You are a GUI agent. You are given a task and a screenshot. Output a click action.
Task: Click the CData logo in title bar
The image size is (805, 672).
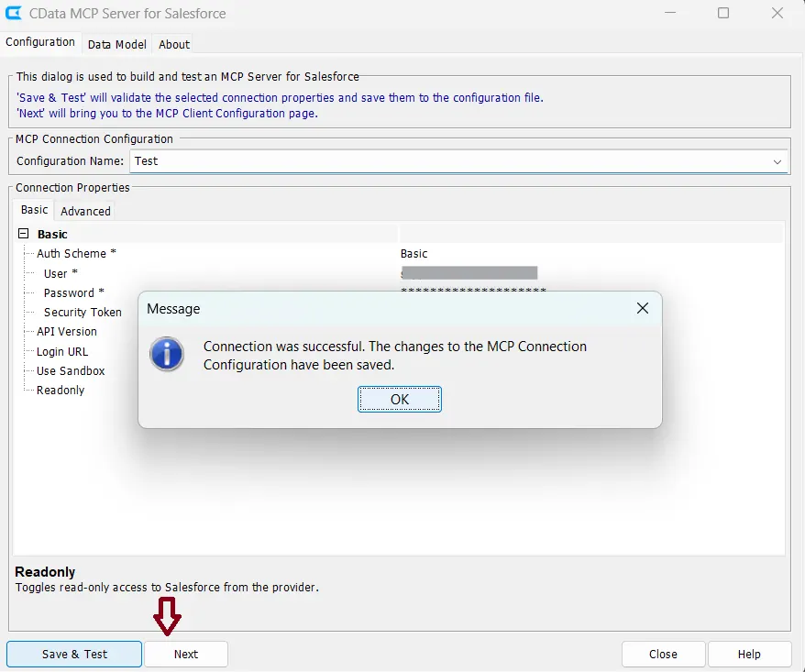click(15, 14)
